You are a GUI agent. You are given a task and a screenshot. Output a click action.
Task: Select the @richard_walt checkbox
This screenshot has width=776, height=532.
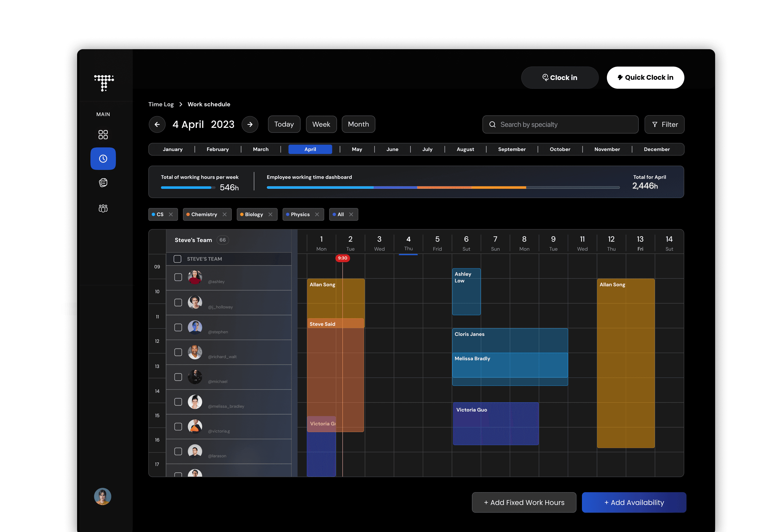pyautogui.click(x=178, y=352)
